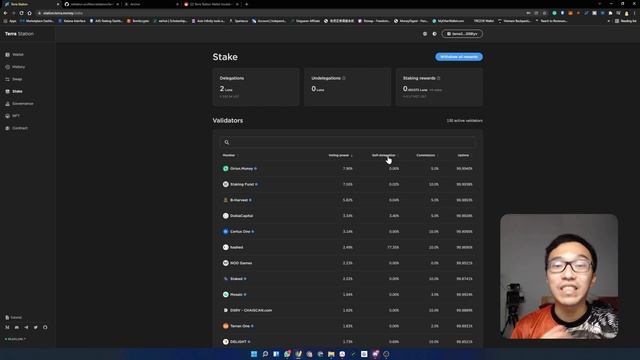Open the DokiaCapital validator

[x=242, y=216]
